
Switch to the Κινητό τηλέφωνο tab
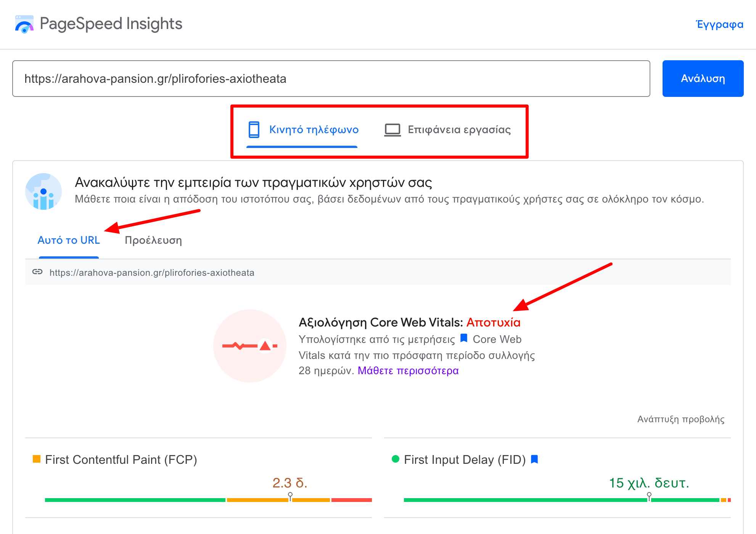click(314, 130)
